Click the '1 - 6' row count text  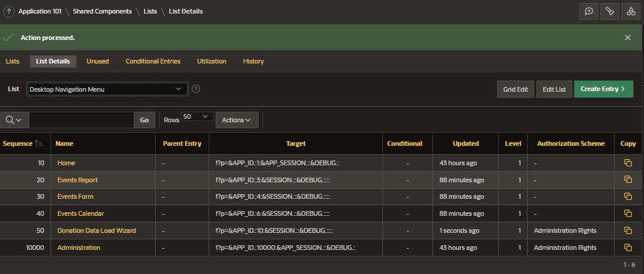pyautogui.click(x=629, y=265)
